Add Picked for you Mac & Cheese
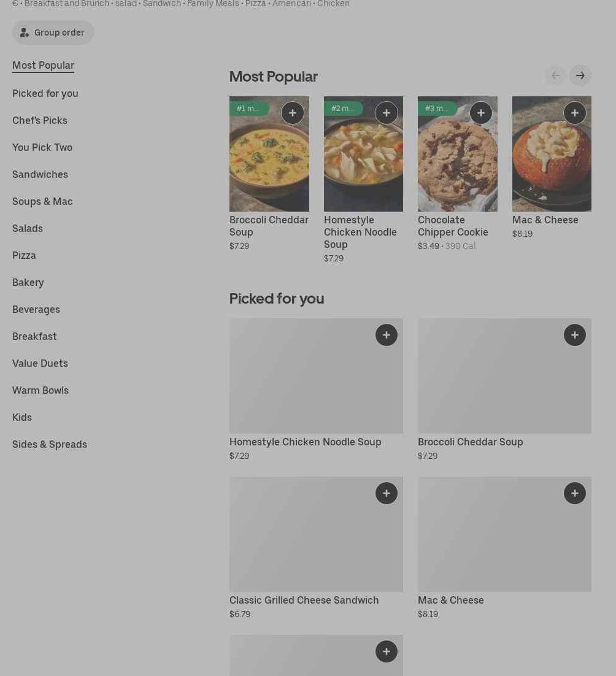Image resolution: width=616 pixels, height=676 pixels. (x=575, y=493)
